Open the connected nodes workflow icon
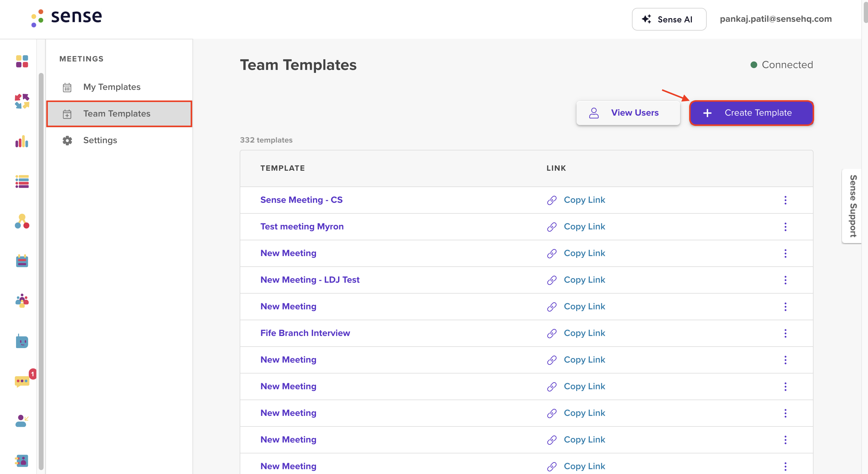868x474 pixels. point(22,221)
